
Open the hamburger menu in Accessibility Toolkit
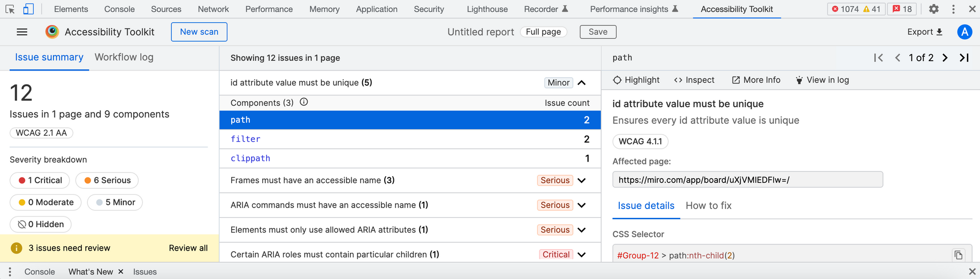tap(22, 32)
